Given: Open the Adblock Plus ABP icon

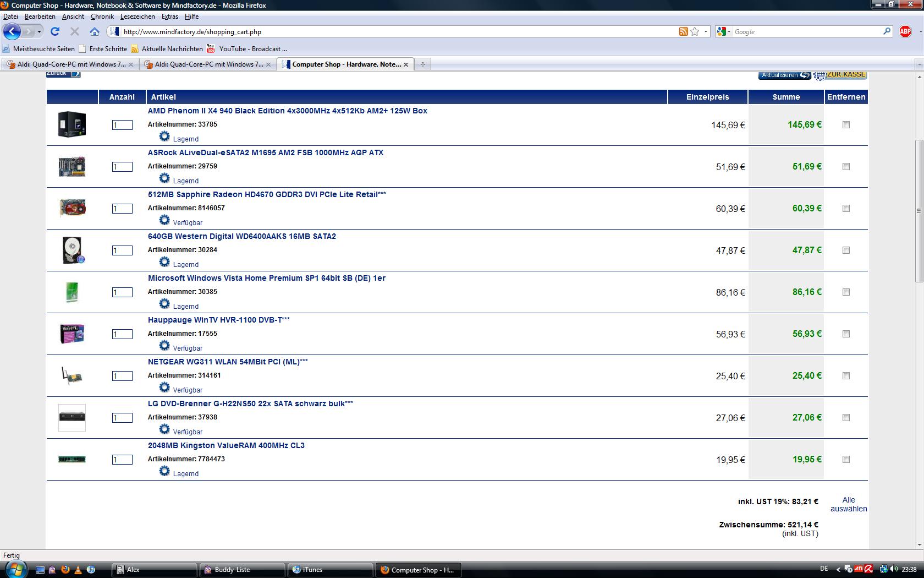Looking at the screenshot, I should click(905, 31).
